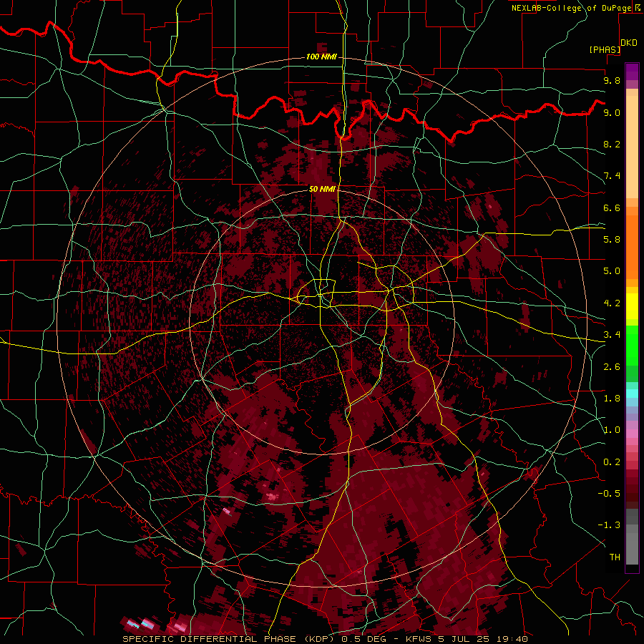644x644 pixels.
Task: Click the KFWS radar site identifier
Action: point(420,639)
